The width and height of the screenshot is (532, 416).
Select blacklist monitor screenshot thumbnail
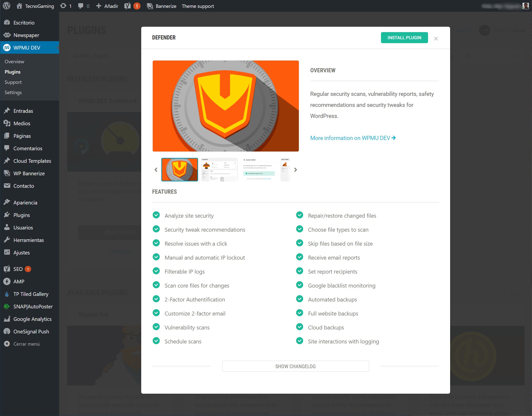tap(259, 170)
